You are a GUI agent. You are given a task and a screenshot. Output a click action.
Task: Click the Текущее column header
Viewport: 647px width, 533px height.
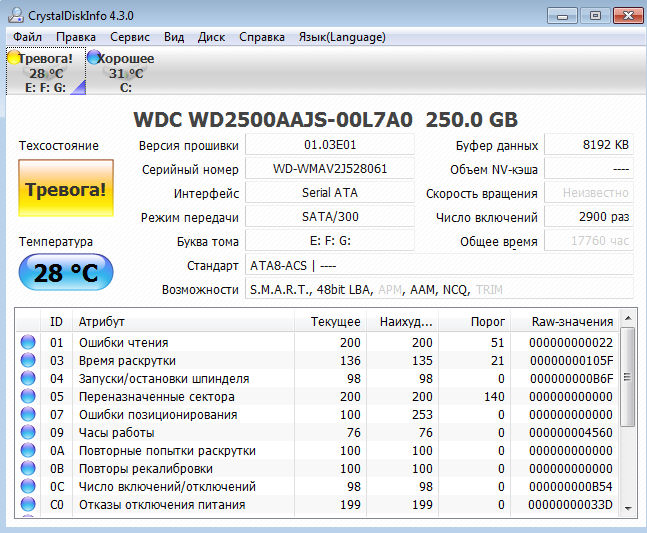[331, 321]
